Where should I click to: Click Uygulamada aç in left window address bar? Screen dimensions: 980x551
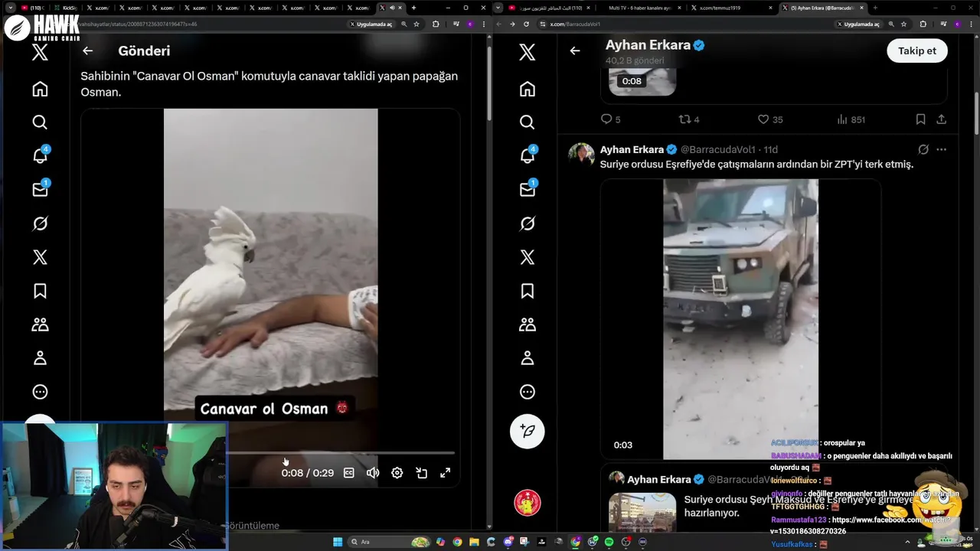[371, 24]
